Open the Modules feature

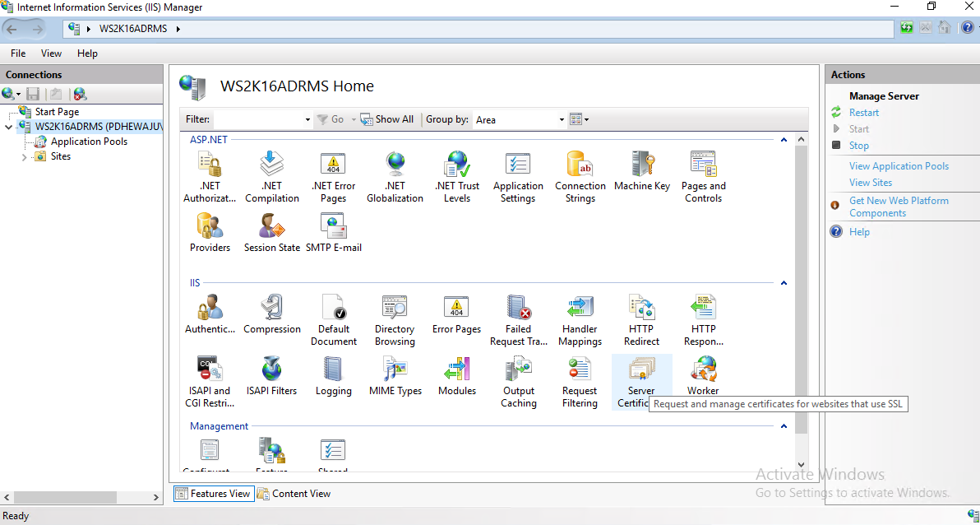click(457, 376)
